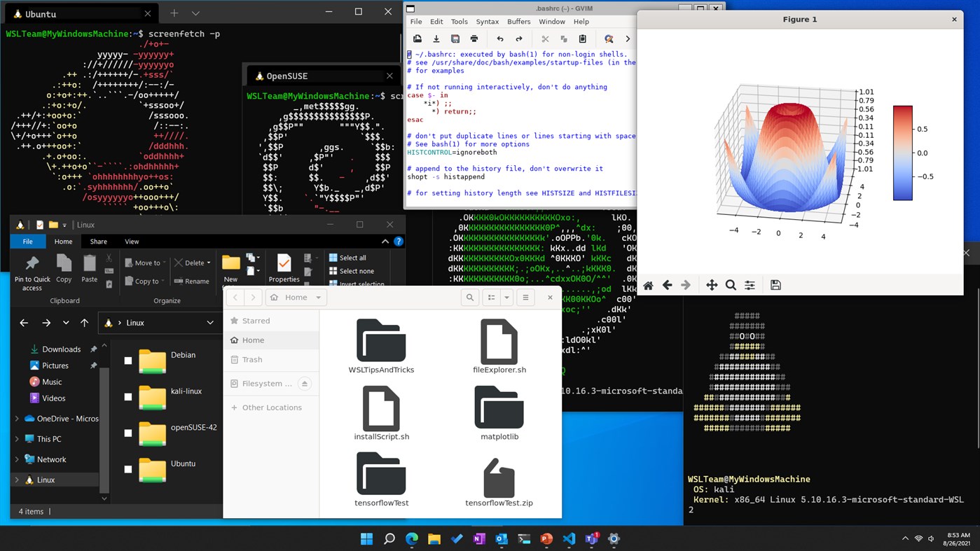The height and width of the screenshot is (551, 980).
Task: Expand the Home path dropdown in Files
Action: [318, 297]
